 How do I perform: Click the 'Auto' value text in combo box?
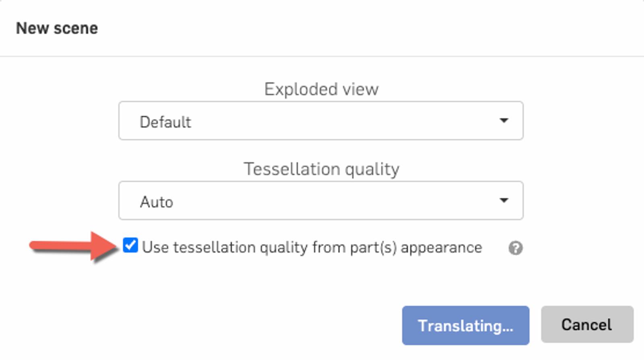(x=157, y=202)
